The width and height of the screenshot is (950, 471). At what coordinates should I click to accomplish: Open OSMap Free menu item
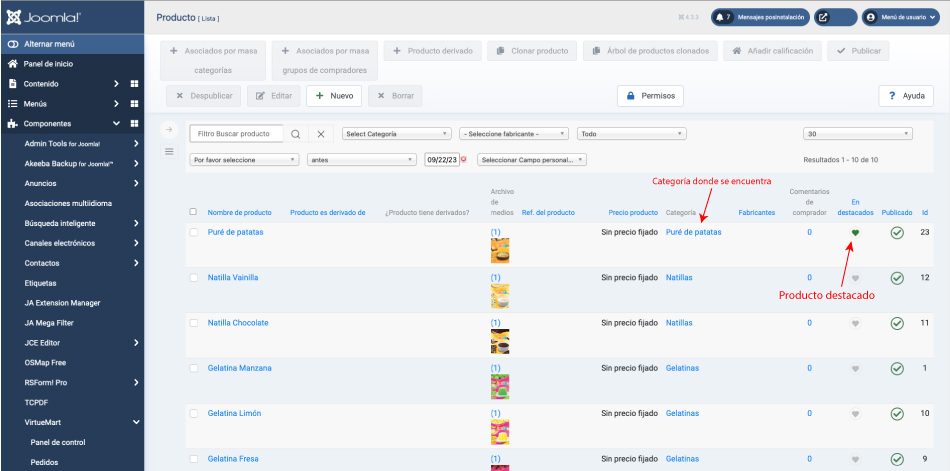point(45,362)
